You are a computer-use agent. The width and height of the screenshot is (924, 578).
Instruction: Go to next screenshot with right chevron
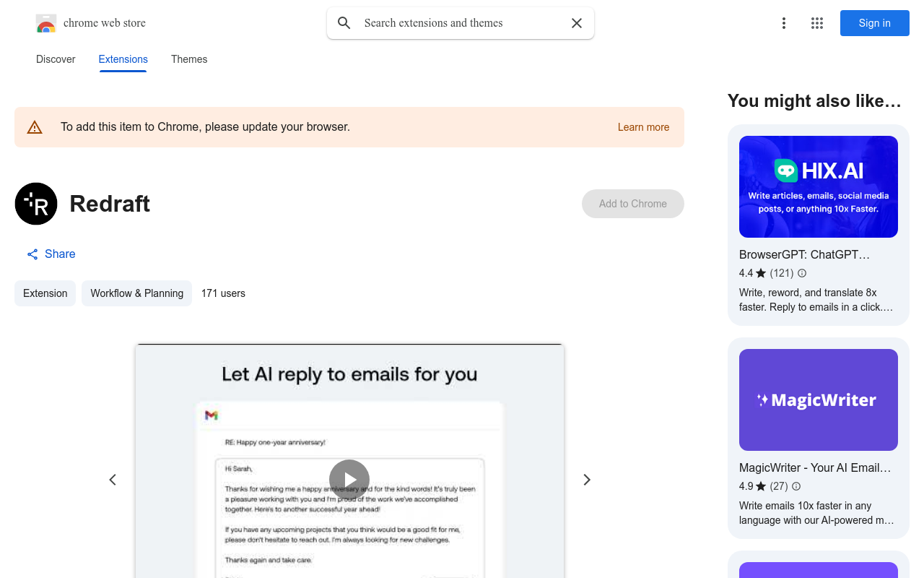pyautogui.click(x=587, y=480)
